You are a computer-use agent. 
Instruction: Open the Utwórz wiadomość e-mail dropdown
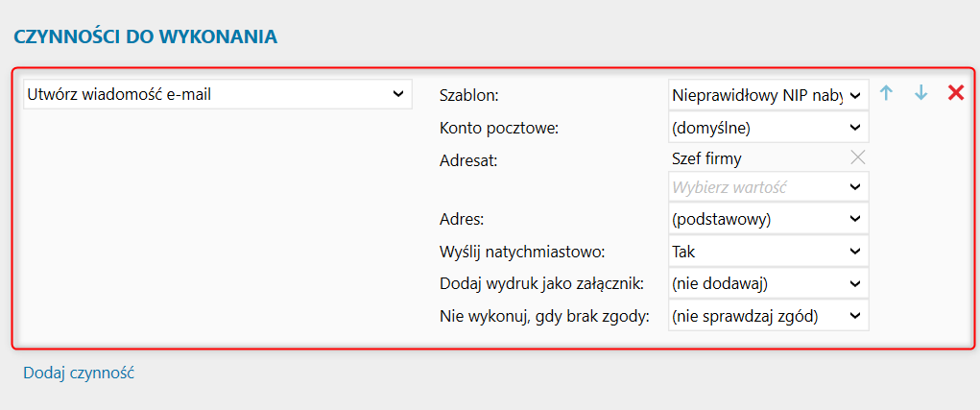[x=216, y=94]
